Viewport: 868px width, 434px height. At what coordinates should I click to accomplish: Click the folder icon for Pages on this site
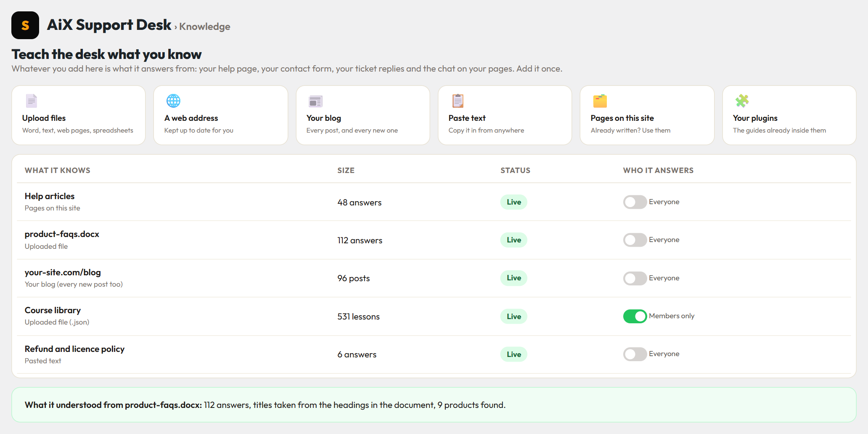(600, 101)
